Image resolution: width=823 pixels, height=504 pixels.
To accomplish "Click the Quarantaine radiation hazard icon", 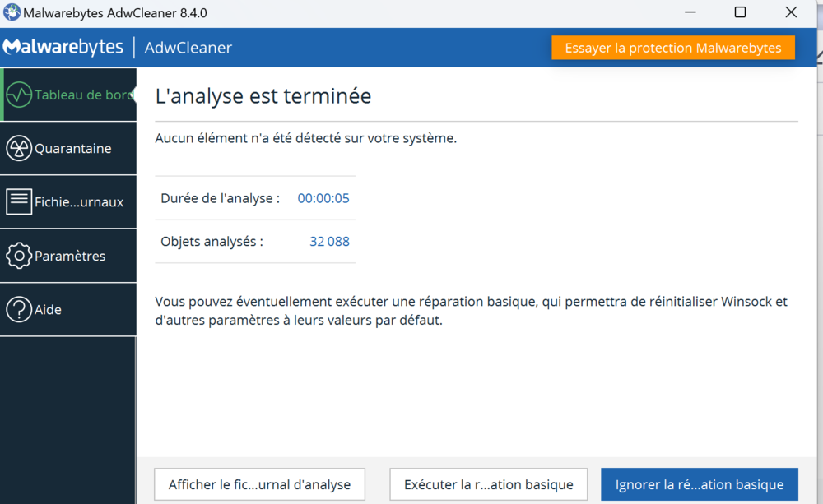I will (x=19, y=149).
